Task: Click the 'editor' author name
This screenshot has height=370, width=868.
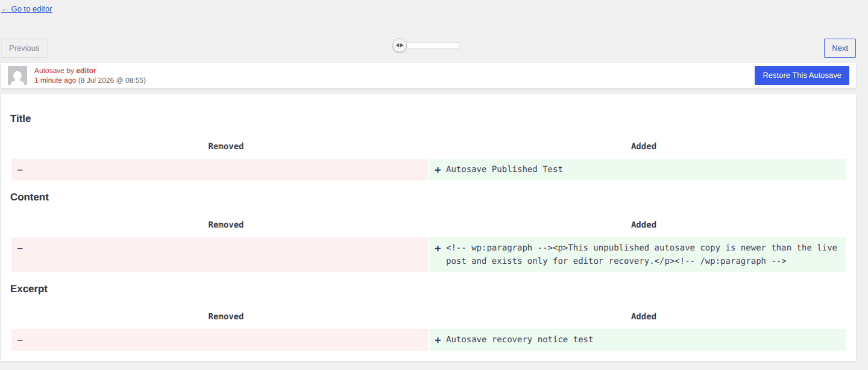Action: [x=86, y=71]
